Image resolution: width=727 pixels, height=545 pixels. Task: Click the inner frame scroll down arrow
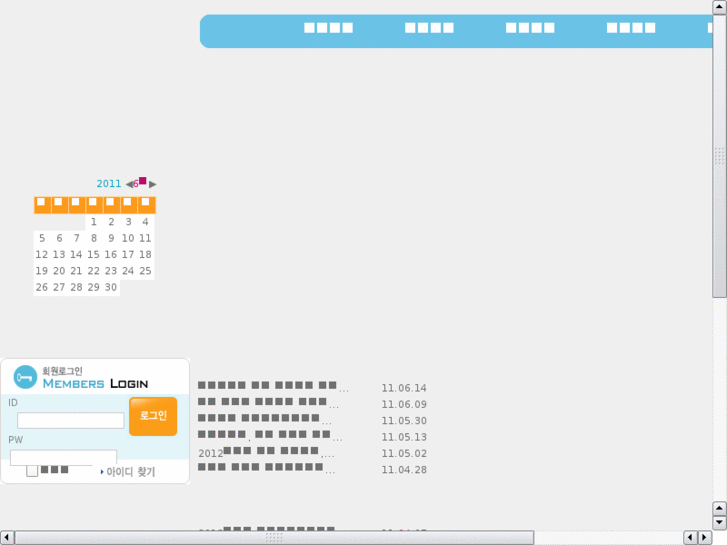click(720, 522)
